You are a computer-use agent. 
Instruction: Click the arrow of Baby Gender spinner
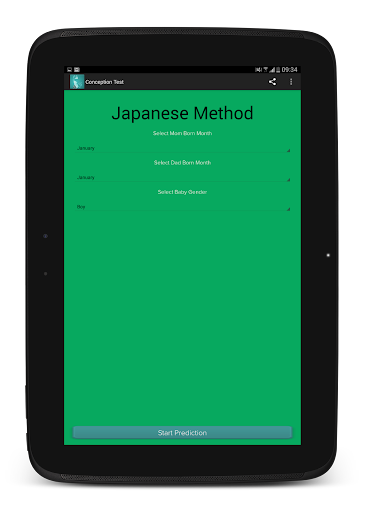[288, 209]
